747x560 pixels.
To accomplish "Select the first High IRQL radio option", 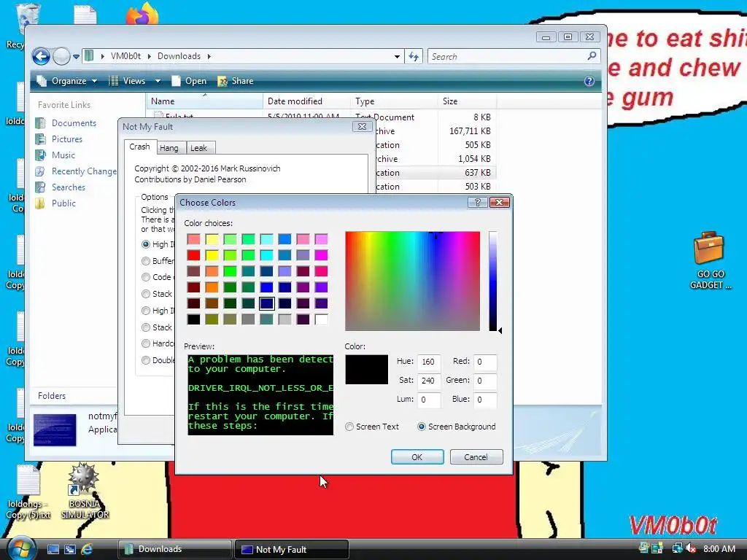I will point(146,244).
